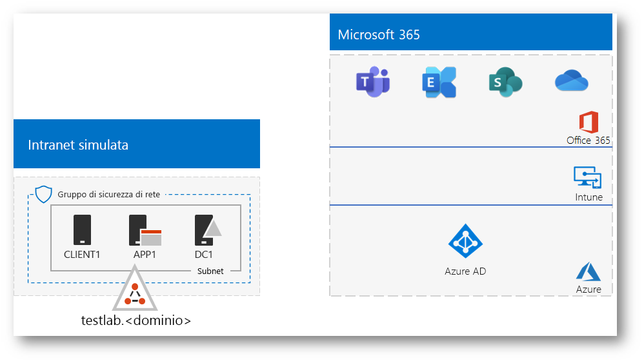Click the Azure logo icon
The width and height of the screenshot is (644, 363).
coord(588,271)
